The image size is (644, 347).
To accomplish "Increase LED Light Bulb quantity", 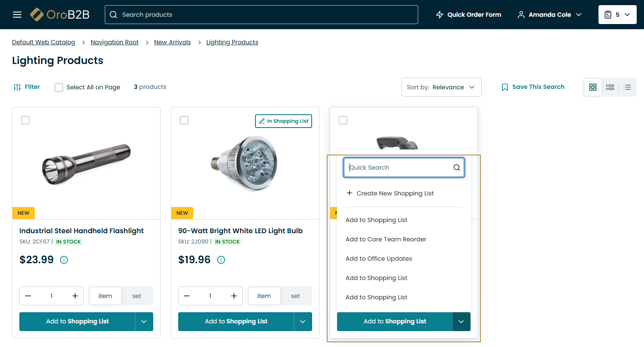I will (x=234, y=296).
